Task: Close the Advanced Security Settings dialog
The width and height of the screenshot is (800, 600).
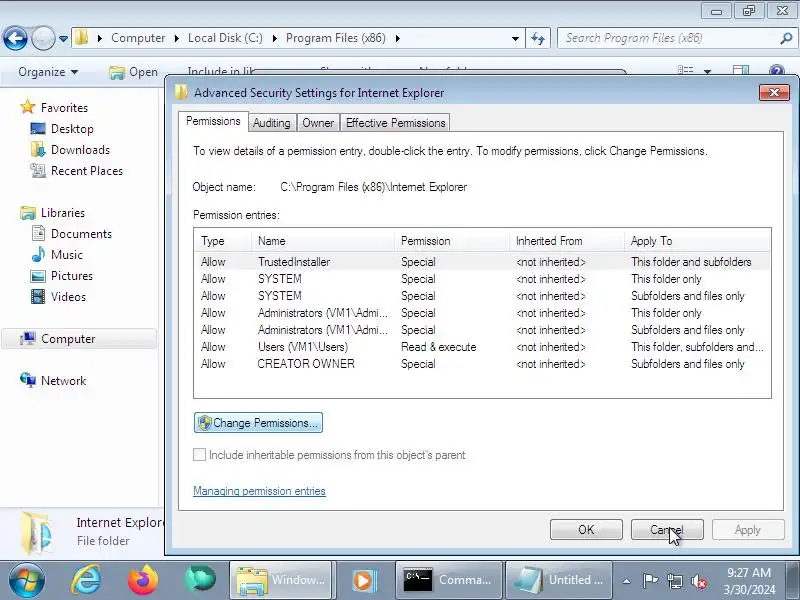Action: pos(774,92)
